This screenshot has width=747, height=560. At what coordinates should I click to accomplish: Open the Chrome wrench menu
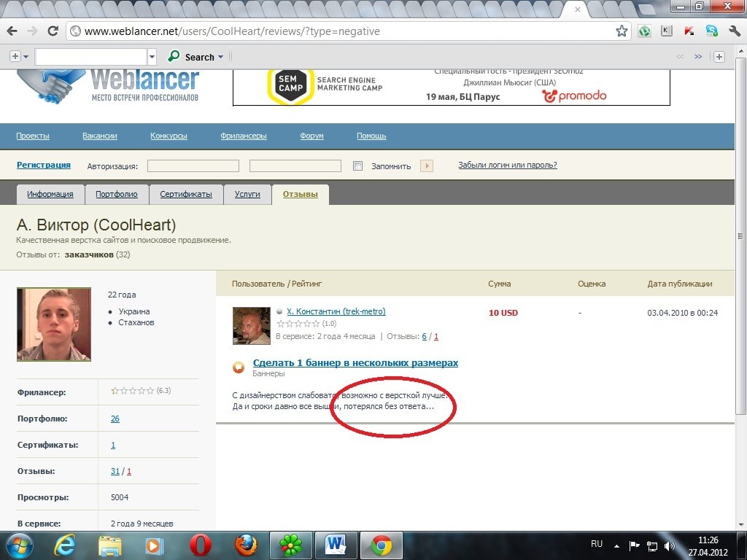click(x=734, y=31)
